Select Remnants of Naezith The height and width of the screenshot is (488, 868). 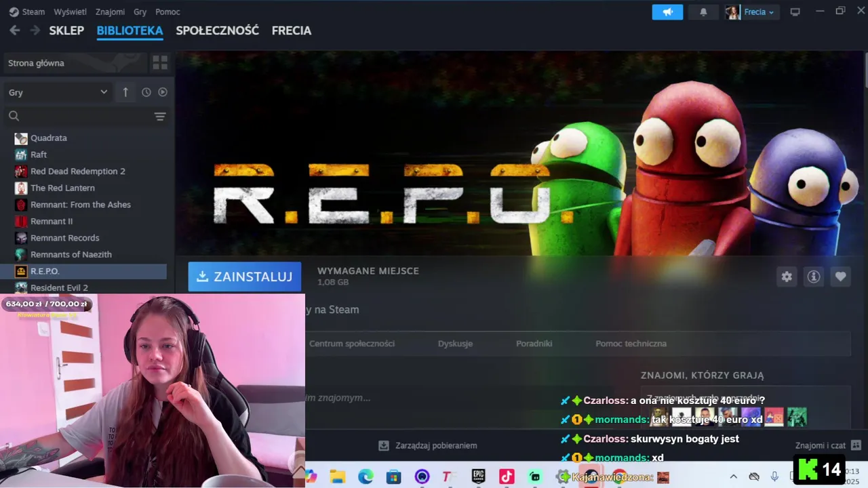pos(83,254)
